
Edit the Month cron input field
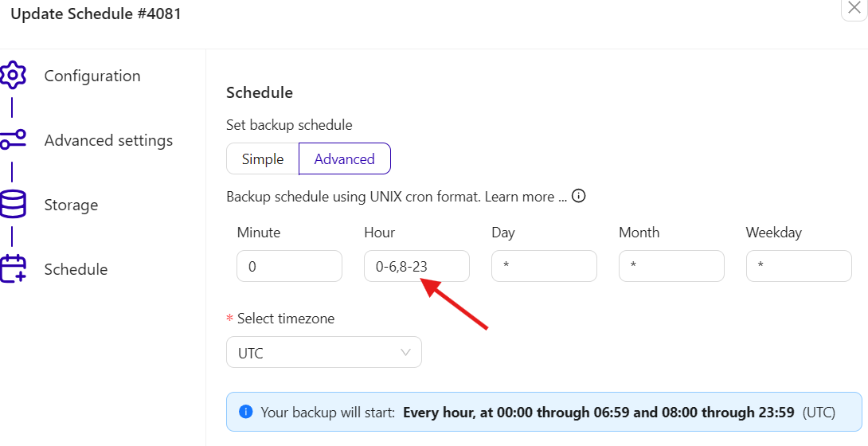671,266
